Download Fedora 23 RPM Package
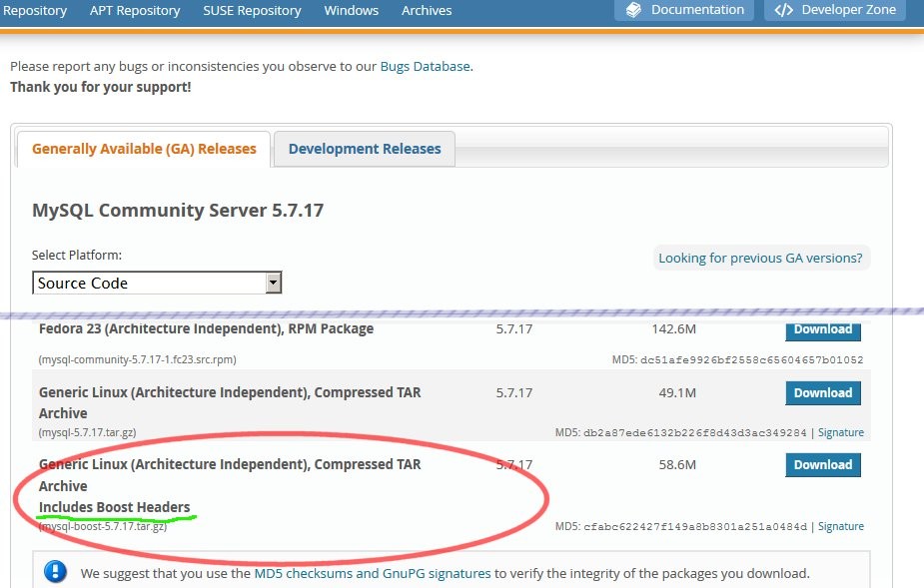 coord(823,330)
